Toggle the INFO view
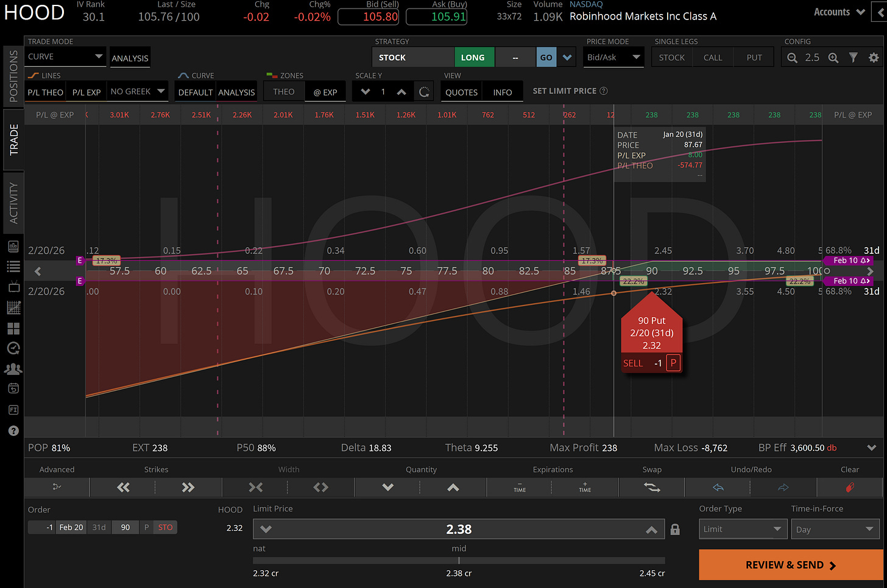This screenshot has width=887, height=588. 503,92
